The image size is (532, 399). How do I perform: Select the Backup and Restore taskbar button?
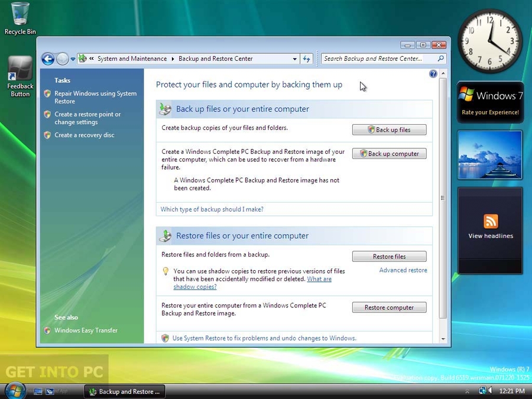coord(124,391)
